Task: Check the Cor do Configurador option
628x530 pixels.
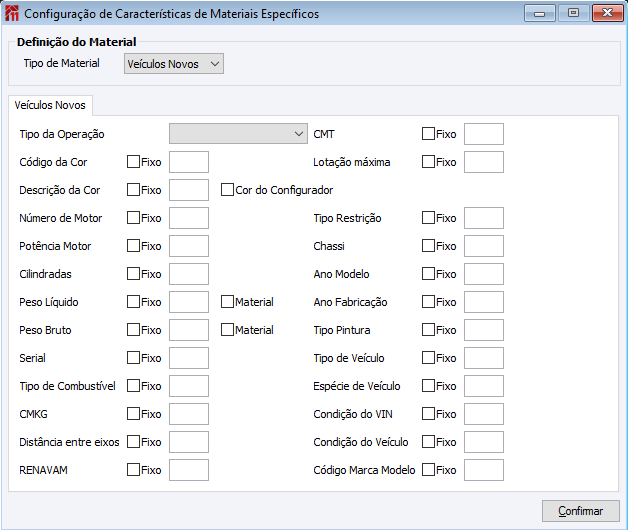Action: 228,190
